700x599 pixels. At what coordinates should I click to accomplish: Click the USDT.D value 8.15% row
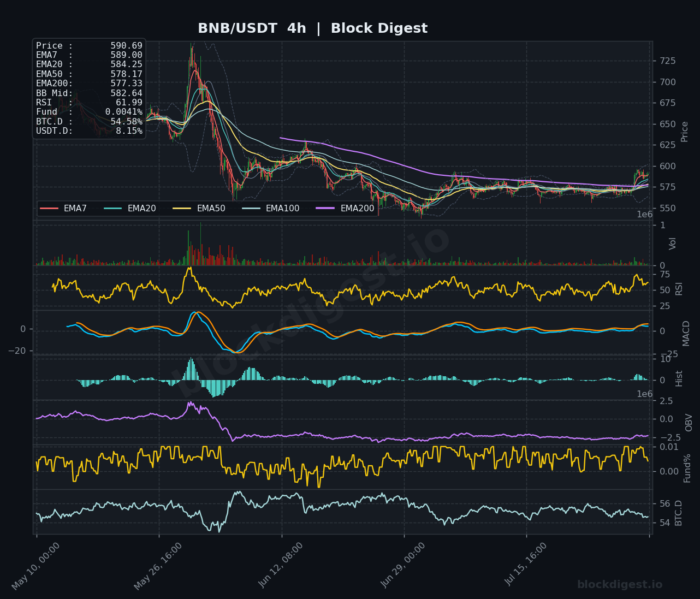tap(89, 131)
